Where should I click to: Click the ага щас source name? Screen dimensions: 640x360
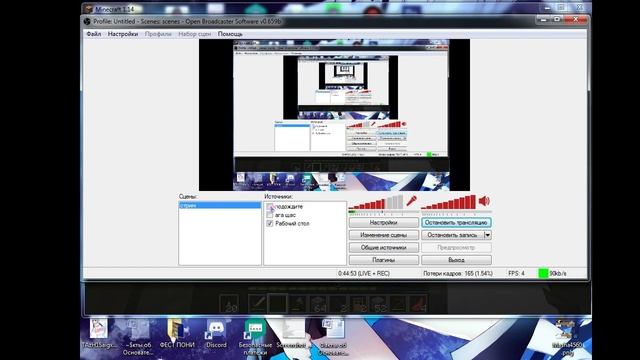(285, 215)
